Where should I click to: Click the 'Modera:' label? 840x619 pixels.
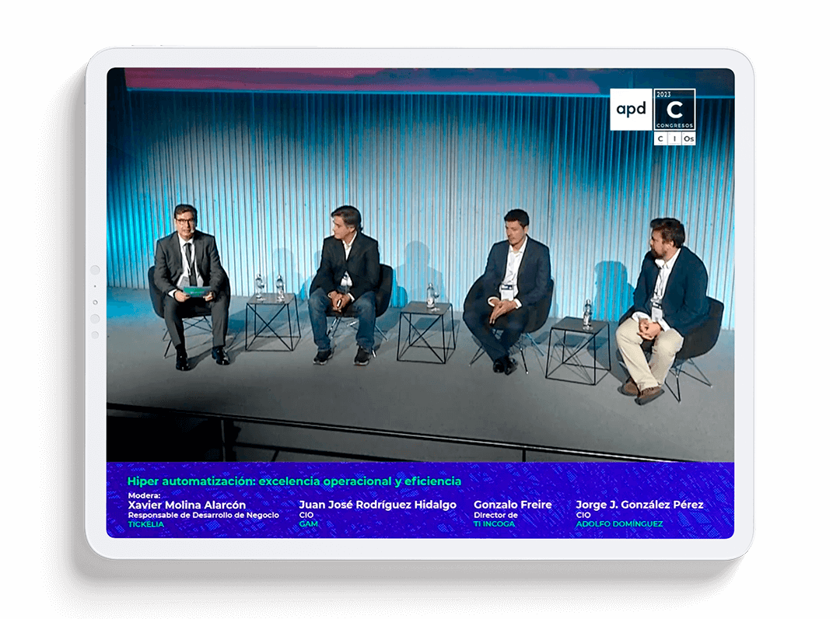[x=144, y=495]
